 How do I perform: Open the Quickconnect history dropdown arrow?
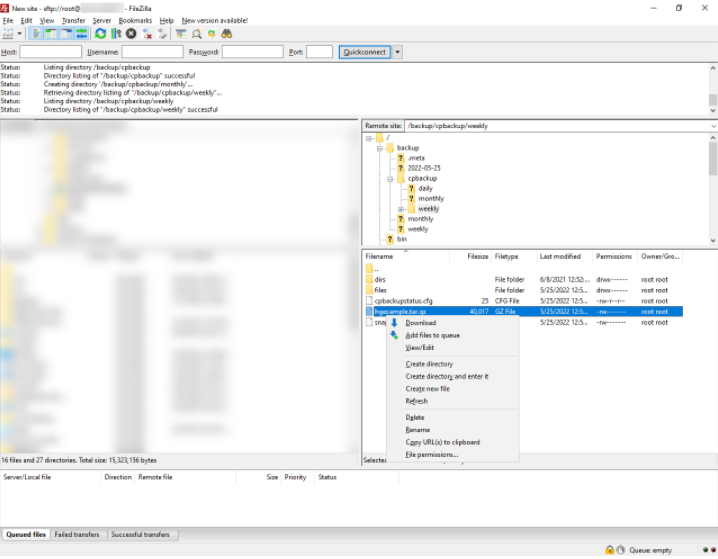397,52
